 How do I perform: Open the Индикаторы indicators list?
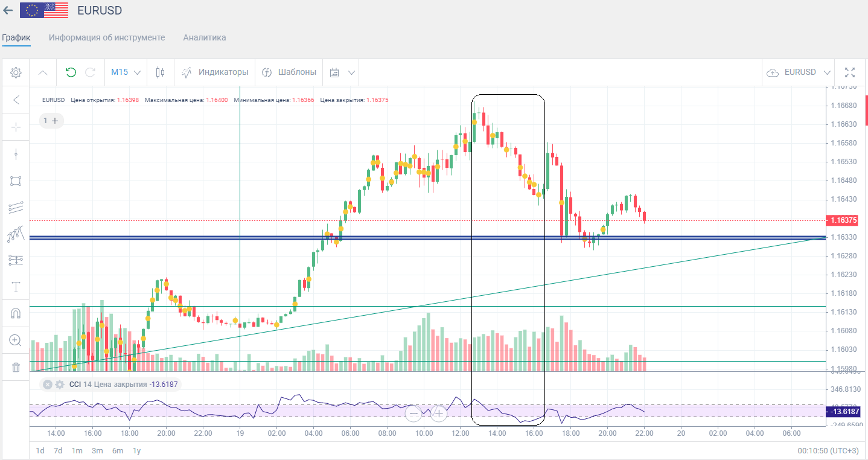pyautogui.click(x=215, y=72)
